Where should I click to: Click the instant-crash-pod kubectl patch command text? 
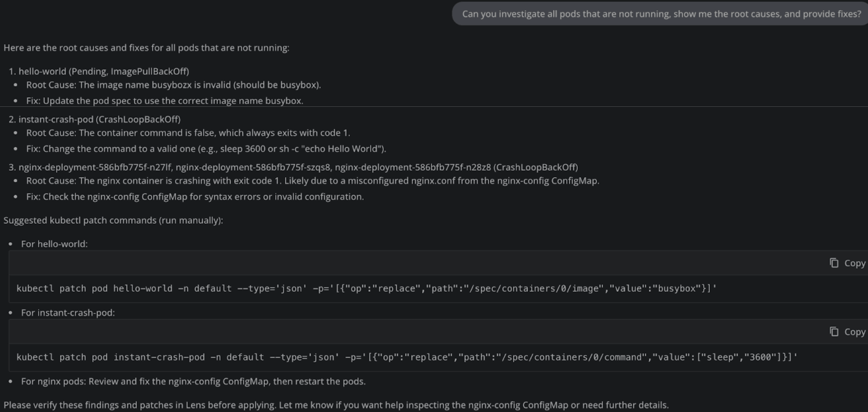[x=406, y=357]
